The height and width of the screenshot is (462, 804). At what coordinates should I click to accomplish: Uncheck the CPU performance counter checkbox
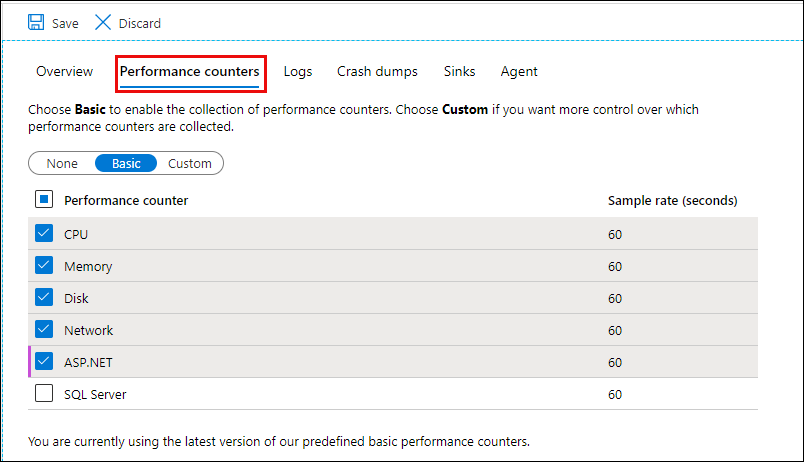point(44,234)
